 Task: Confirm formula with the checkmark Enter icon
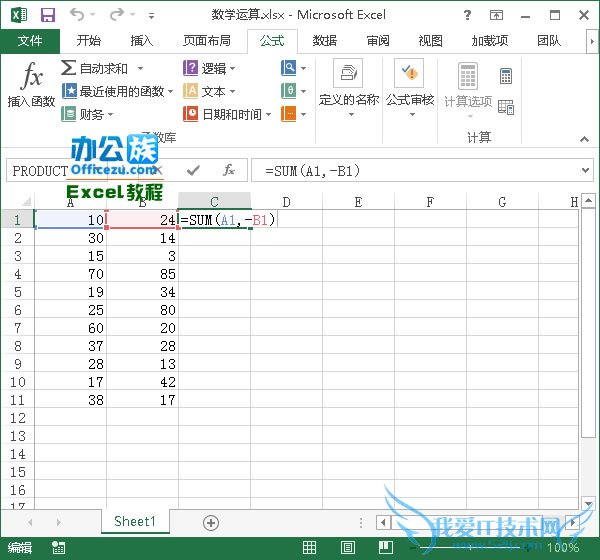coord(193,170)
